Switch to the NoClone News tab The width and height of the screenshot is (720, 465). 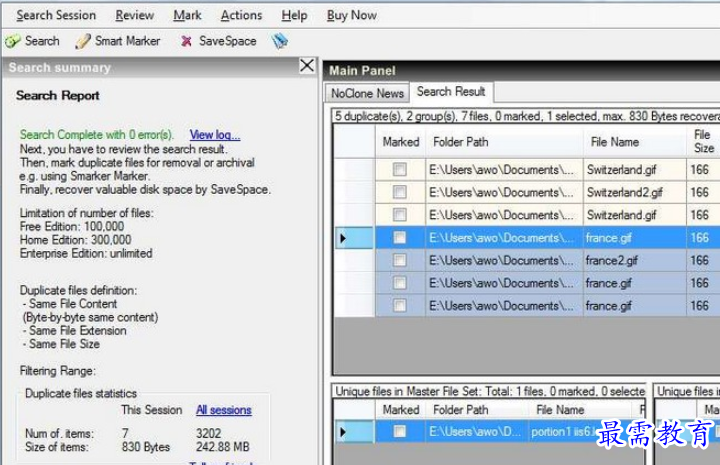[x=367, y=93]
